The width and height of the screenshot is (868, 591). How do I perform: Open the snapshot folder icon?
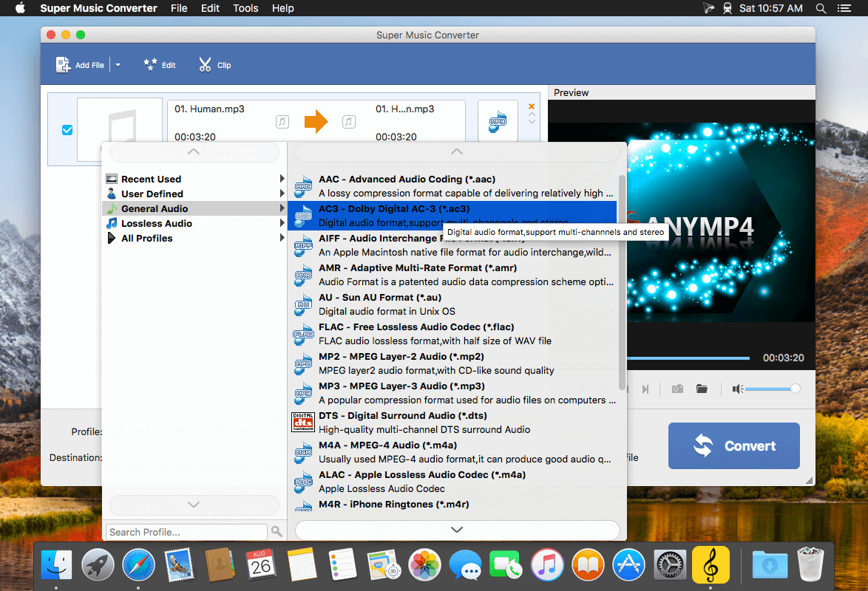click(702, 389)
